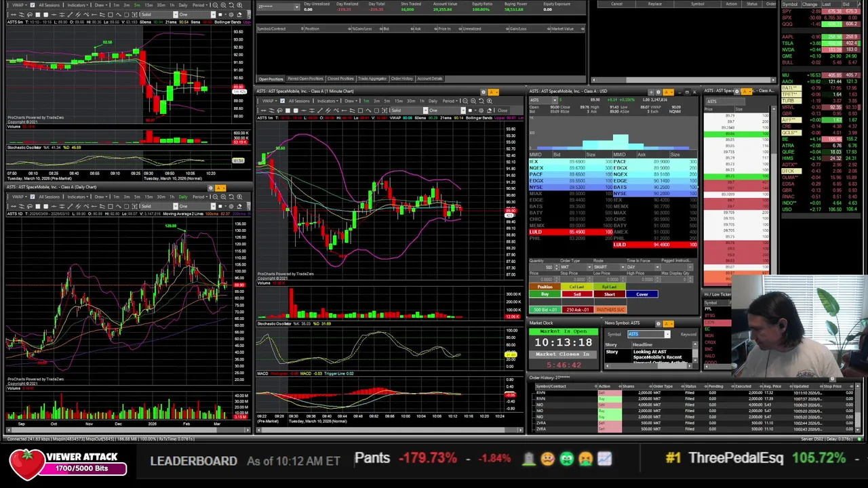Open settings gear in News panel header

[658, 323]
